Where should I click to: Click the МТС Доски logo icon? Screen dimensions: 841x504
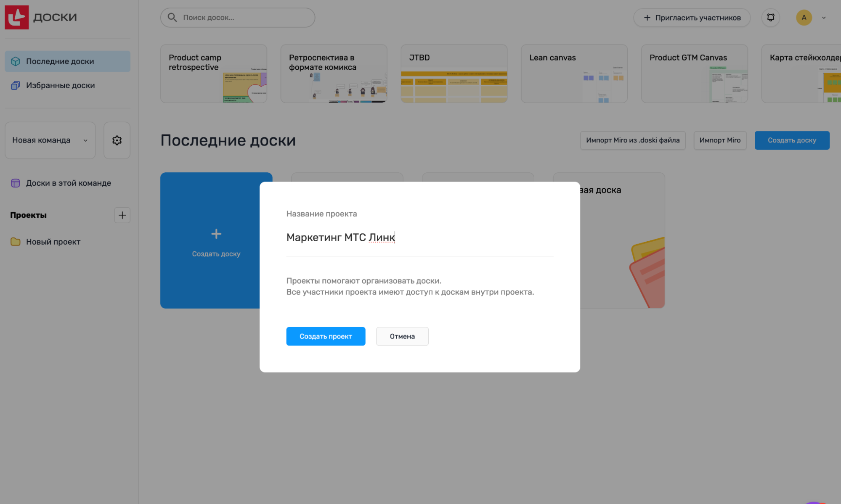[x=17, y=17]
